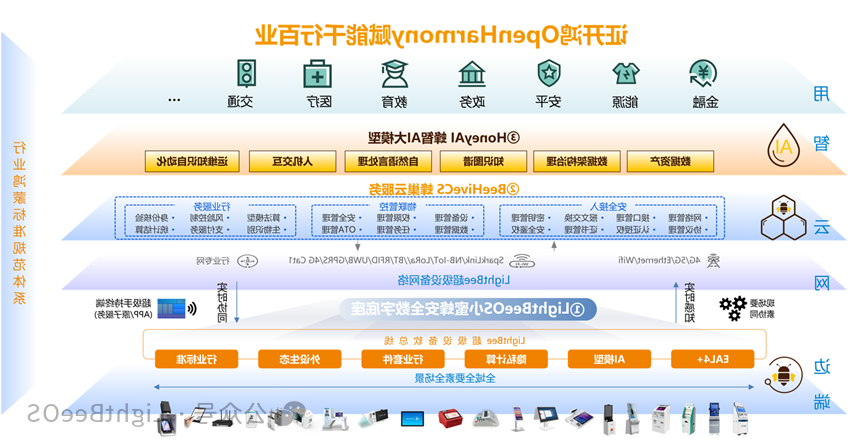
Task: Click the orange EAL4+ button
Action: (713, 359)
